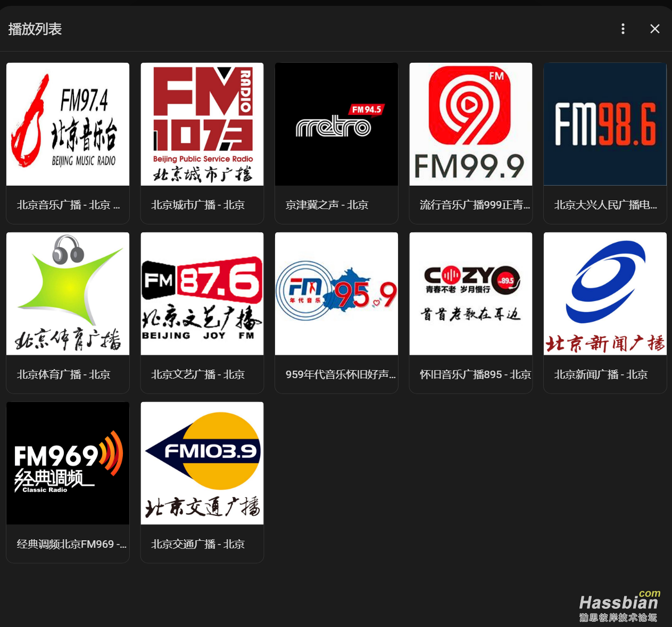
Task: Select the red FM99.9 station logo
Action: tap(471, 124)
